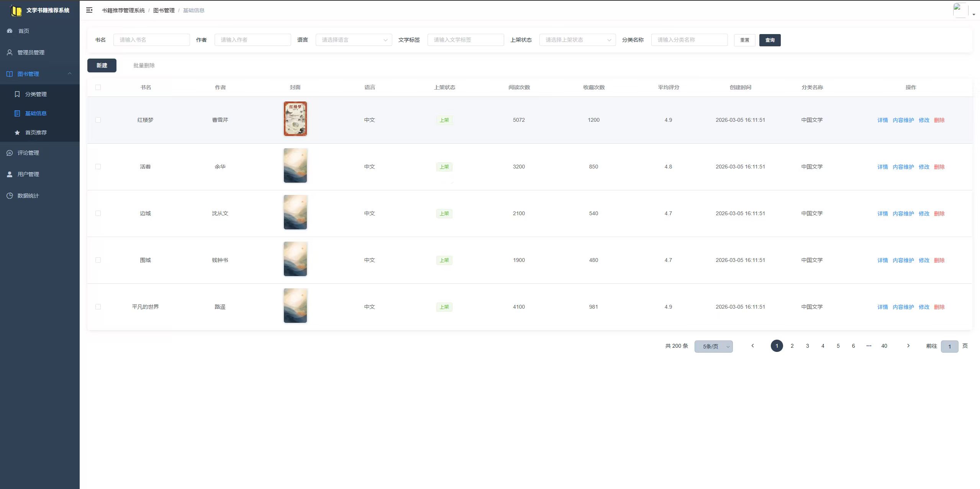Viewport: 980px width, 489px height.
Task: Toggle the select-all checkbox in table header
Action: tap(98, 87)
